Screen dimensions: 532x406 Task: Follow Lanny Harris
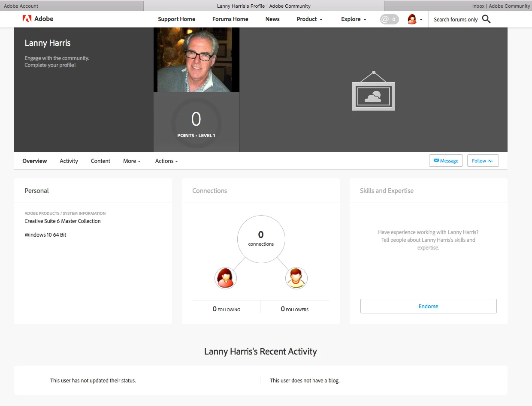[483, 161]
